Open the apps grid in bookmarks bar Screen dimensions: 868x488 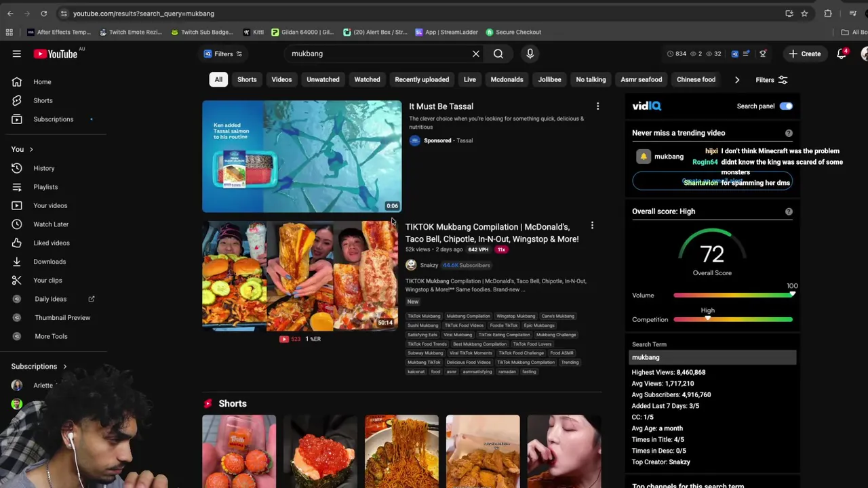(9, 32)
